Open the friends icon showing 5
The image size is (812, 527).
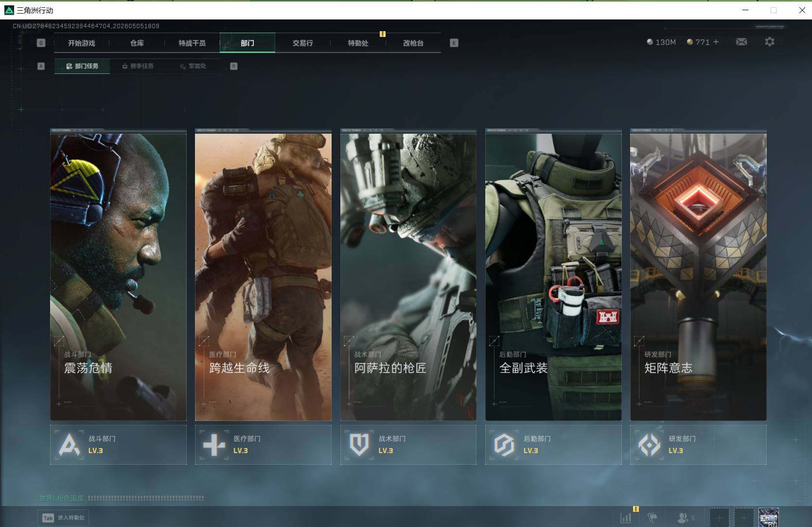(686, 518)
